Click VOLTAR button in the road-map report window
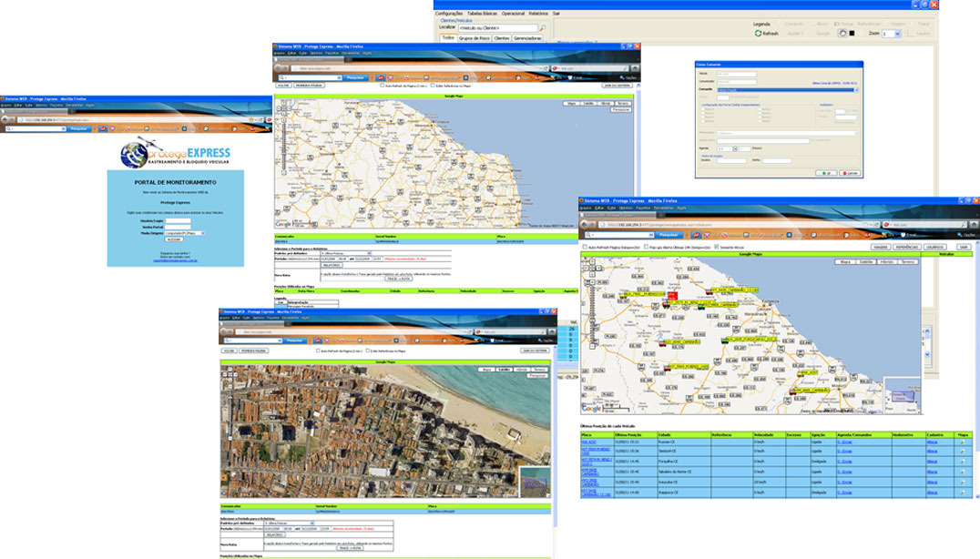 tap(284, 86)
